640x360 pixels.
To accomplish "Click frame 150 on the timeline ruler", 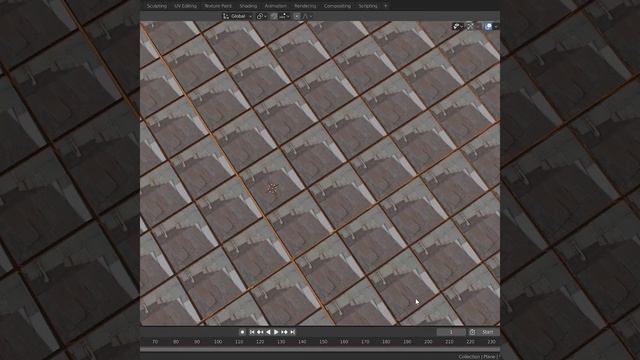I will [323, 342].
